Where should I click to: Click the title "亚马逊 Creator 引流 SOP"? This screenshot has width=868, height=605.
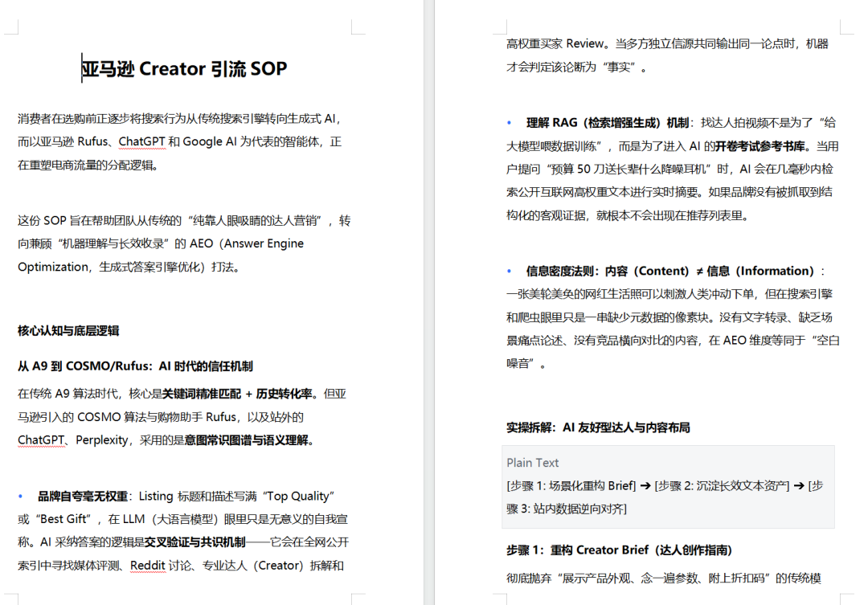pos(184,68)
